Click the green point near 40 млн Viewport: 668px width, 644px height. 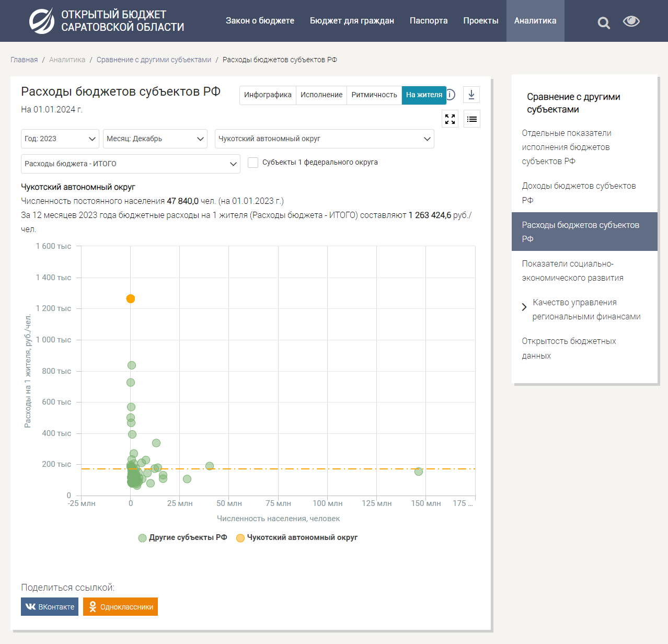(210, 466)
